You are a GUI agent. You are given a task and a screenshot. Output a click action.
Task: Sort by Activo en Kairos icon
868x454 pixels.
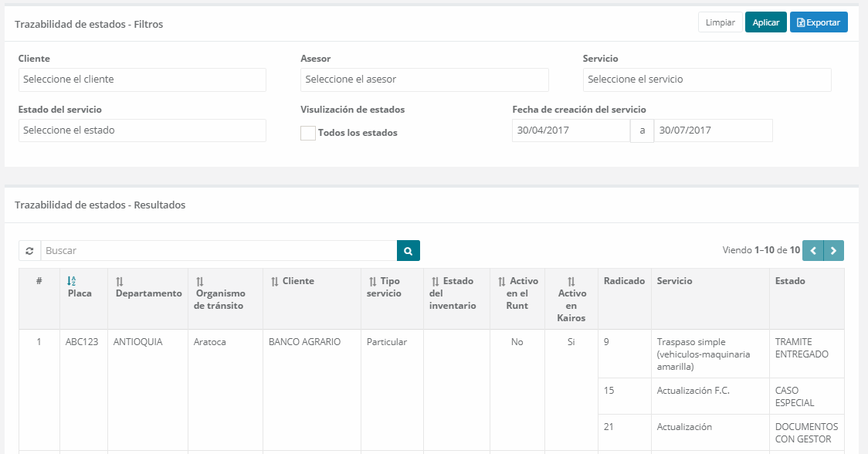571,282
